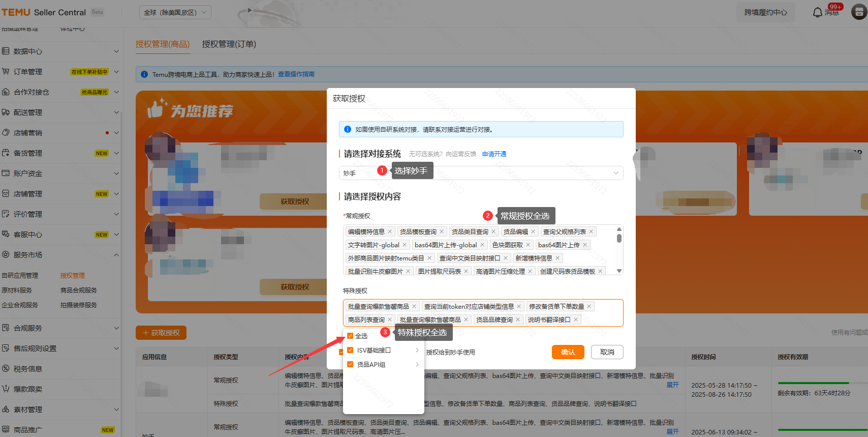868x437 pixels.
Task: Click the 合规服务 sidebar icon
Action: [x=6, y=328]
